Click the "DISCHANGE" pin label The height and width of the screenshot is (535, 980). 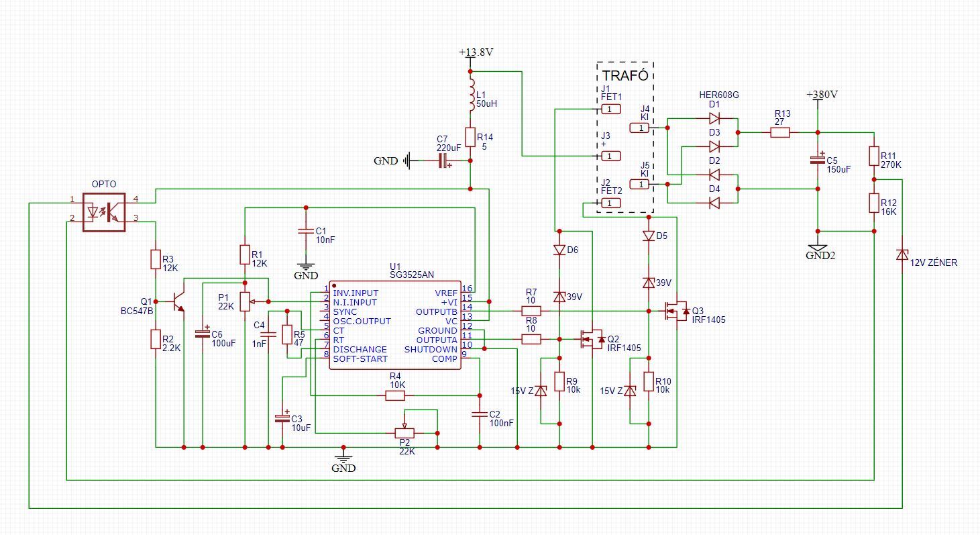[x=360, y=350]
